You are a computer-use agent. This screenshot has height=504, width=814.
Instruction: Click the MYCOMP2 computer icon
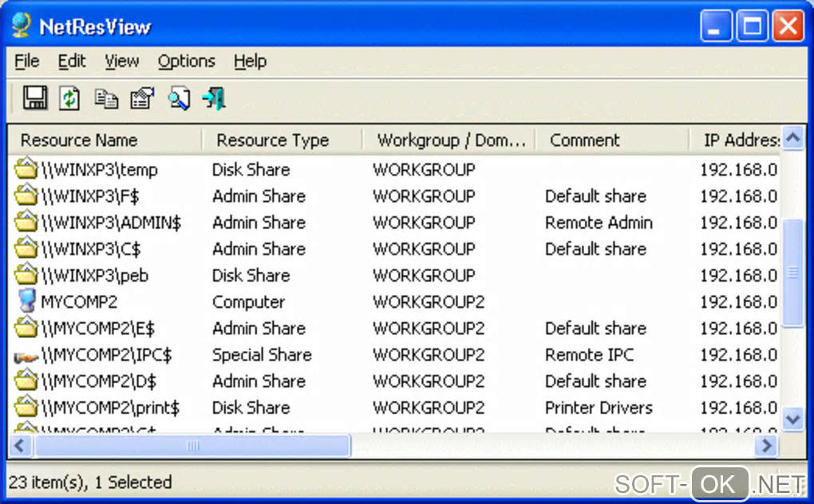pos(26,301)
